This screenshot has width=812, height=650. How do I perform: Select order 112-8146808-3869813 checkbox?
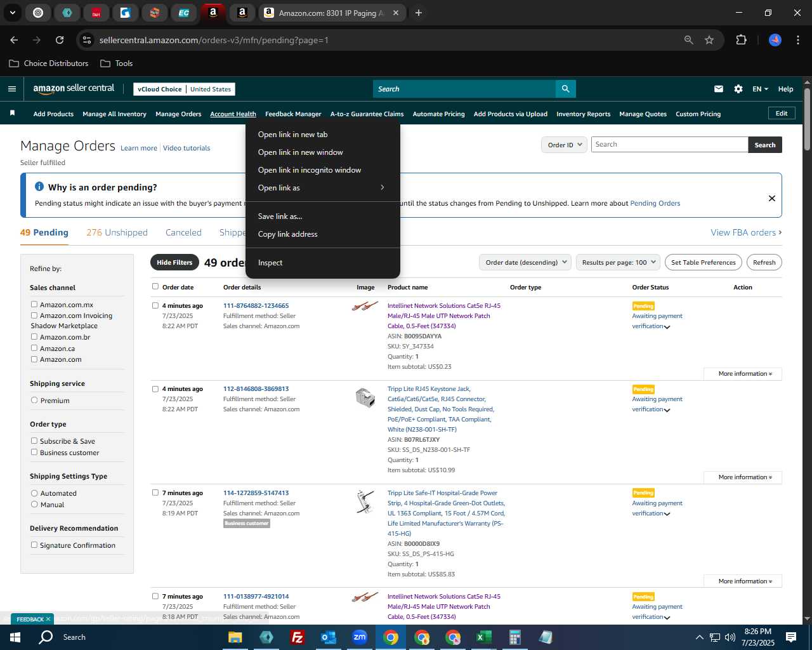(x=155, y=389)
